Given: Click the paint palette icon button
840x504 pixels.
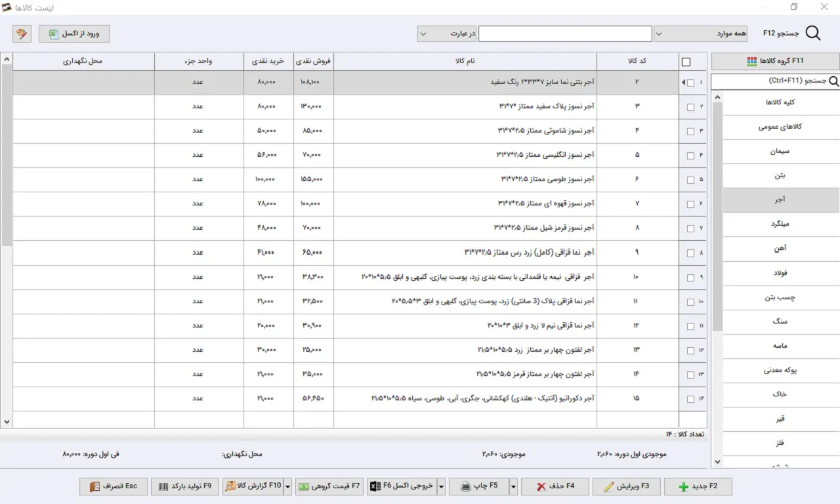Looking at the screenshot, I should tap(22, 33).
